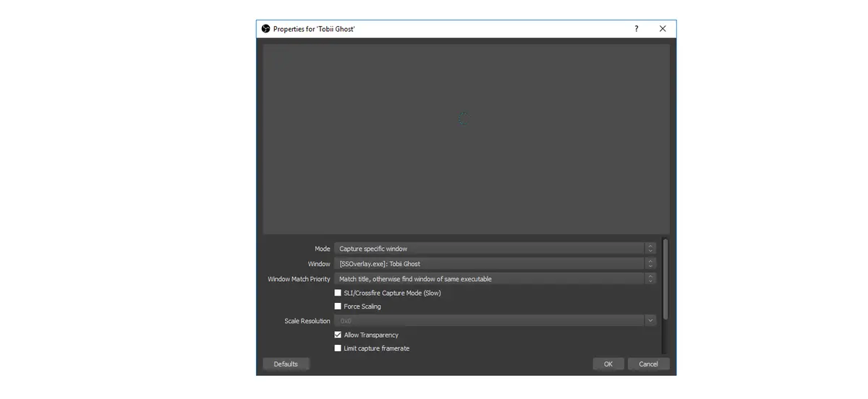Click the gray preview area
Image resolution: width=868 pixels, height=399 pixels.
(466, 139)
